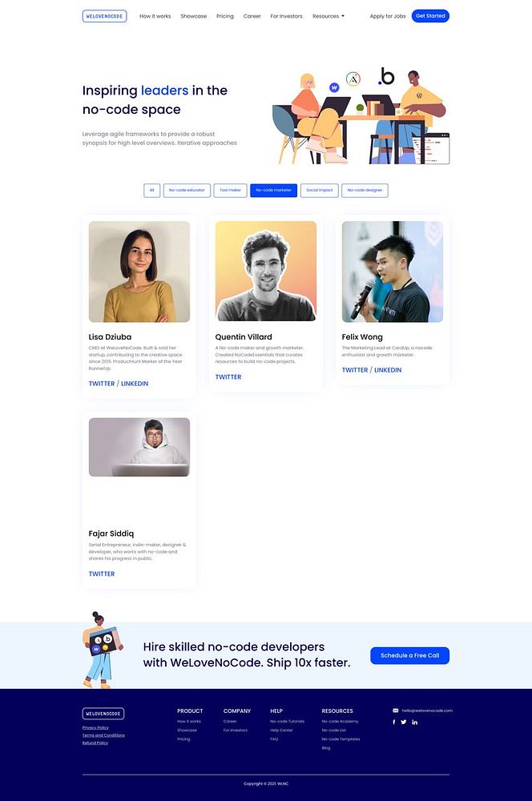Open Quentin Villard's Twitter link
Viewport: 532px width, 801px height.
pos(228,377)
